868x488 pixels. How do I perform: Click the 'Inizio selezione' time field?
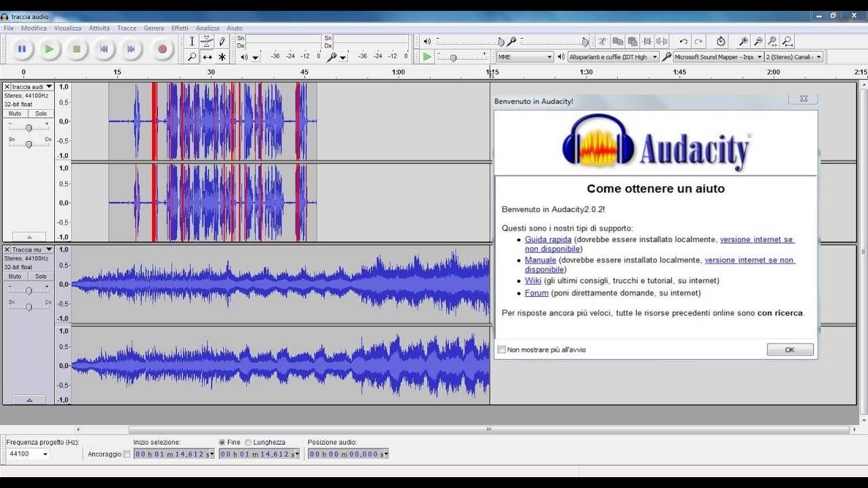pyautogui.click(x=174, y=454)
